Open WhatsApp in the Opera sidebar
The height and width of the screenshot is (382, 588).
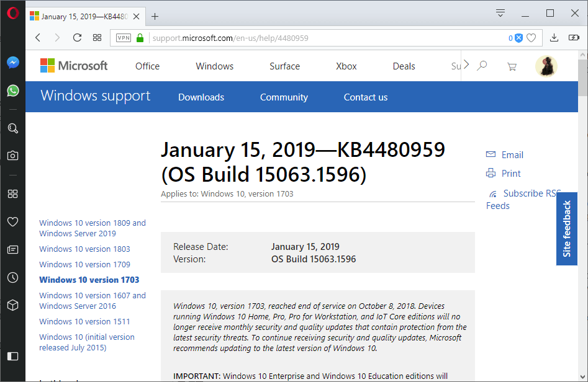[13, 91]
